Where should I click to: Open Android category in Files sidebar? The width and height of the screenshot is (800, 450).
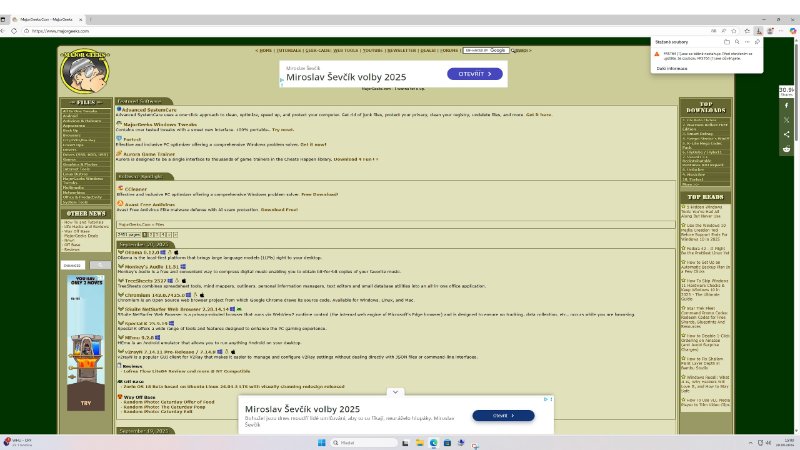[70, 115]
